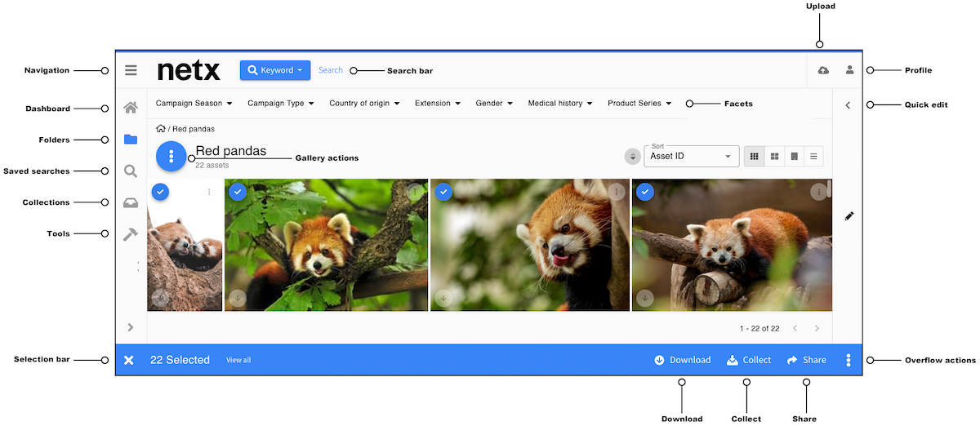Uncheck the panda in green leaves thumbnail

(x=237, y=191)
